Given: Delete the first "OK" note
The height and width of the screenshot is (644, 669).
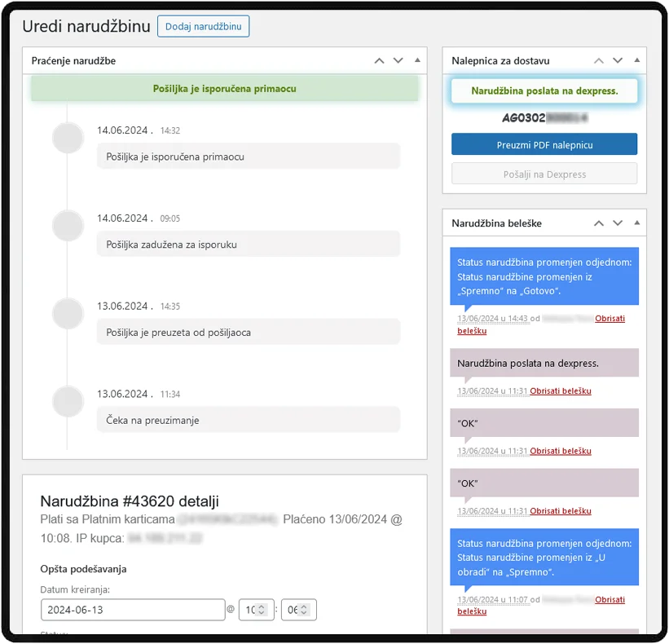Looking at the screenshot, I should tap(560, 451).
